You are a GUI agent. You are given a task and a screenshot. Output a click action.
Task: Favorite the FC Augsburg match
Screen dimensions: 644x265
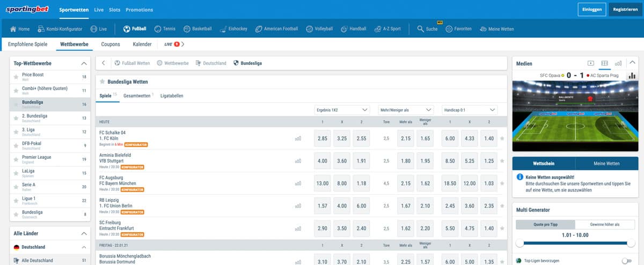coord(502,183)
